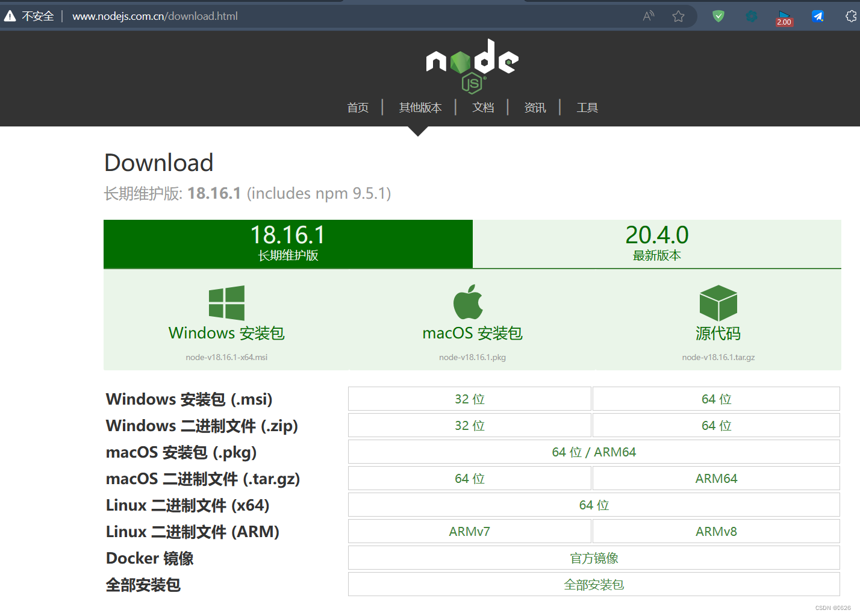Click the insecure warning triangle in address bar

coord(10,16)
